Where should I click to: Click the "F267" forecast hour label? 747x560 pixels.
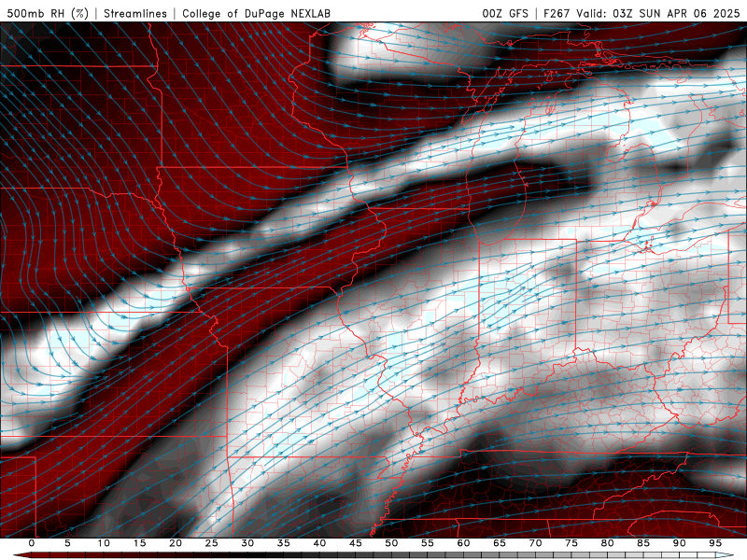[557, 13]
